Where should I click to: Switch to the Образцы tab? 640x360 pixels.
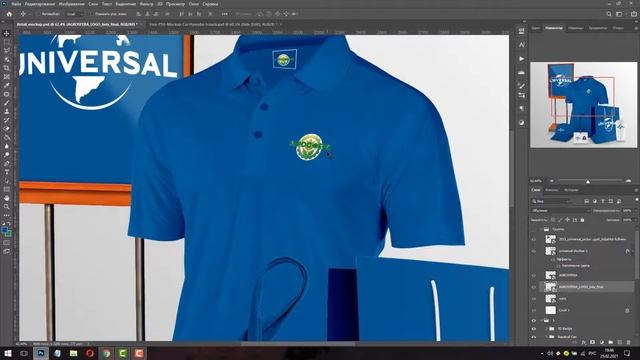click(576, 28)
